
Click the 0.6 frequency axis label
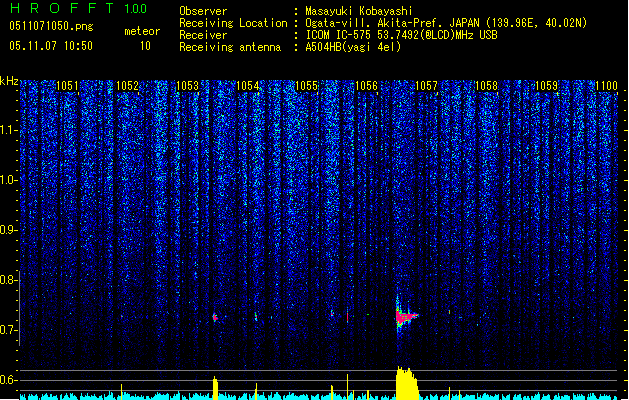pyautogui.click(x=8, y=380)
